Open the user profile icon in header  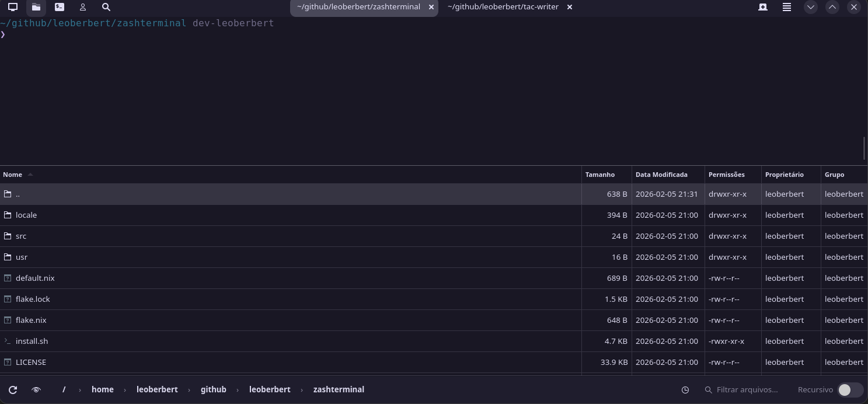pyautogui.click(x=83, y=7)
